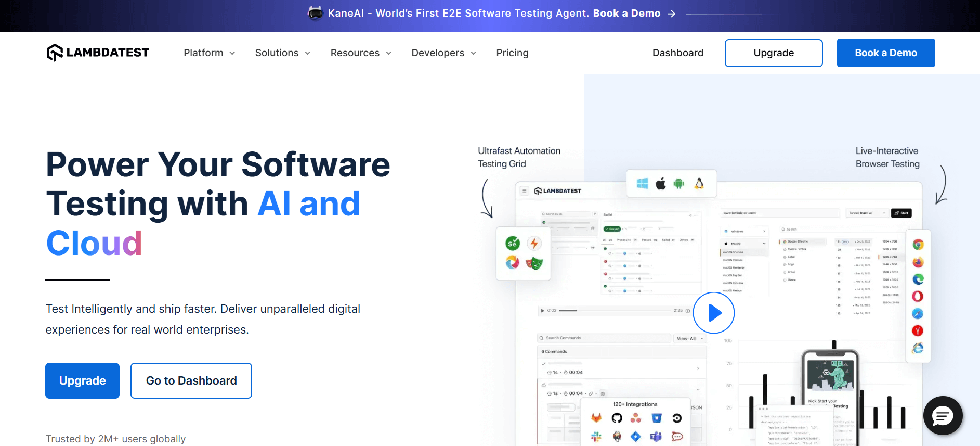The width and height of the screenshot is (980, 446).
Task: Click the Jira integration icon
Action: pyautogui.click(x=635, y=437)
